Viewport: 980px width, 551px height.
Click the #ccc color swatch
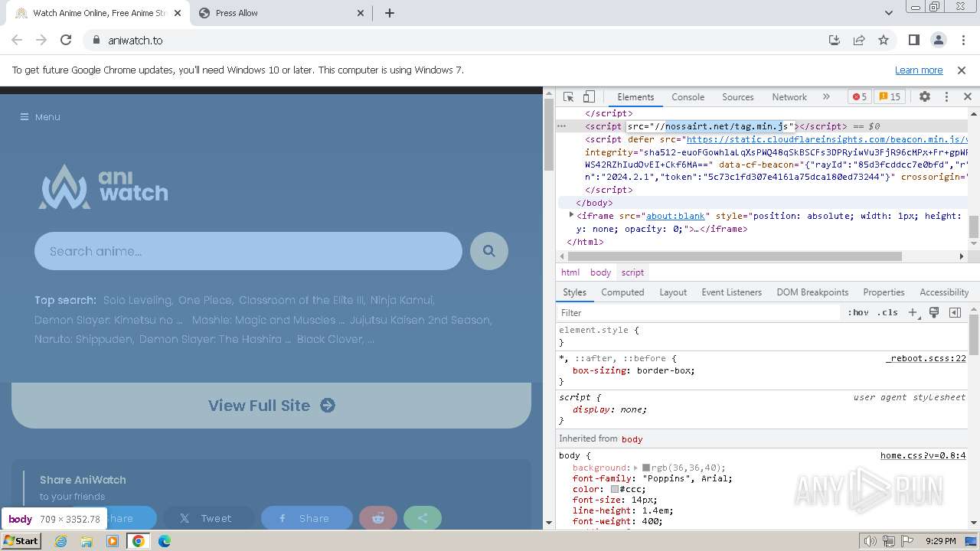click(x=615, y=489)
